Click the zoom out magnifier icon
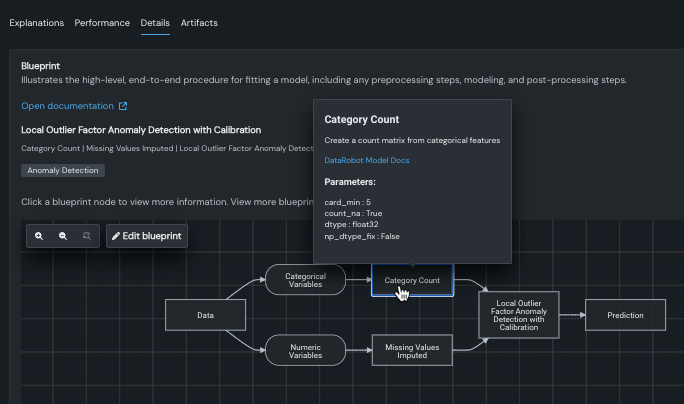Image resolution: width=684 pixels, height=404 pixels. pos(63,236)
